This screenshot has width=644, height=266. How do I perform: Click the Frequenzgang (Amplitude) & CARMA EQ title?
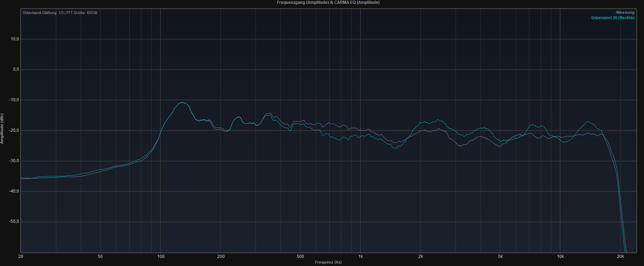pos(328,2)
